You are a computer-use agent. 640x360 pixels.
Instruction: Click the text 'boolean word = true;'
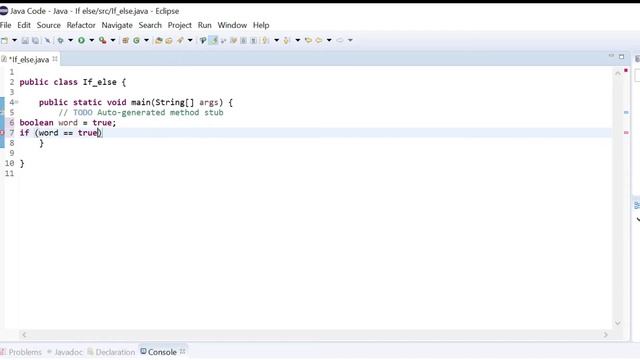click(x=68, y=122)
